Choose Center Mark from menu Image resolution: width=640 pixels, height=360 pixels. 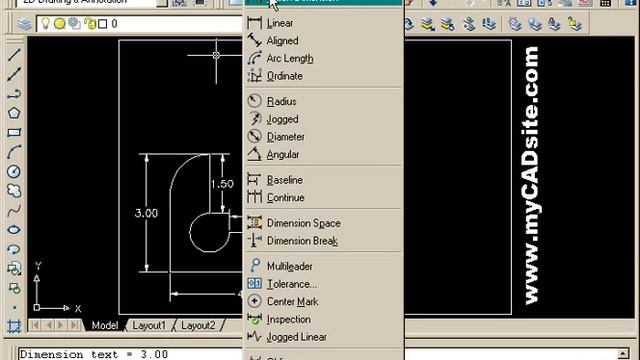coord(324,302)
